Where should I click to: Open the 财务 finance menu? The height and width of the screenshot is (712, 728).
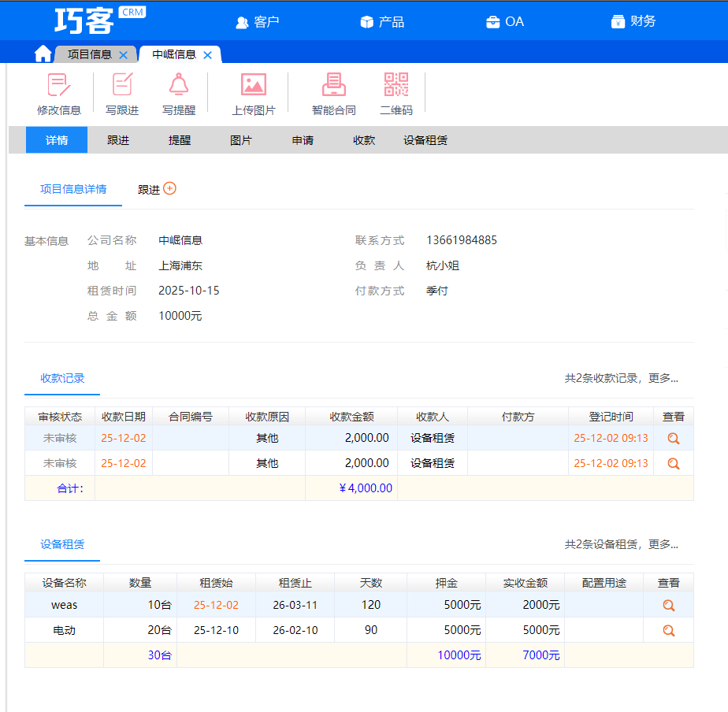click(633, 22)
